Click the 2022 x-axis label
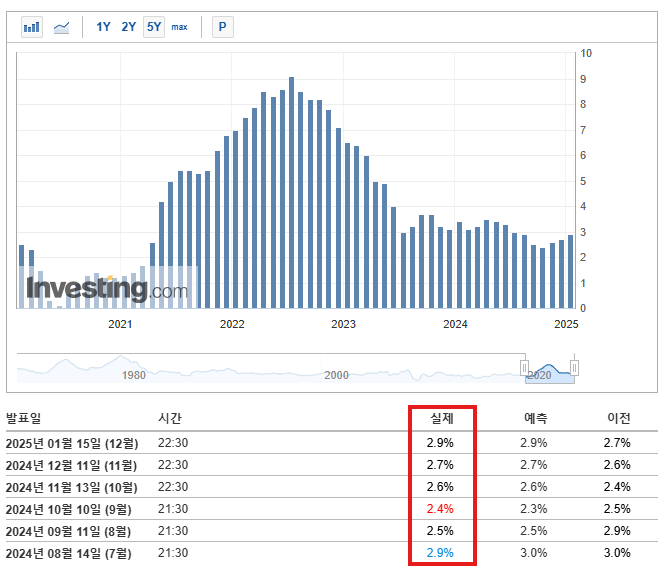This screenshot has width=664, height=576. pos(232,324)
